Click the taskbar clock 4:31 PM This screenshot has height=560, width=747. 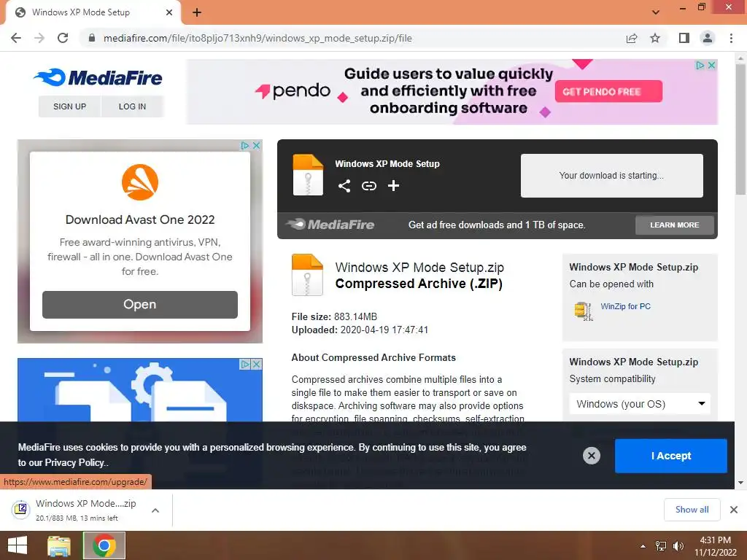click(715, 540)
